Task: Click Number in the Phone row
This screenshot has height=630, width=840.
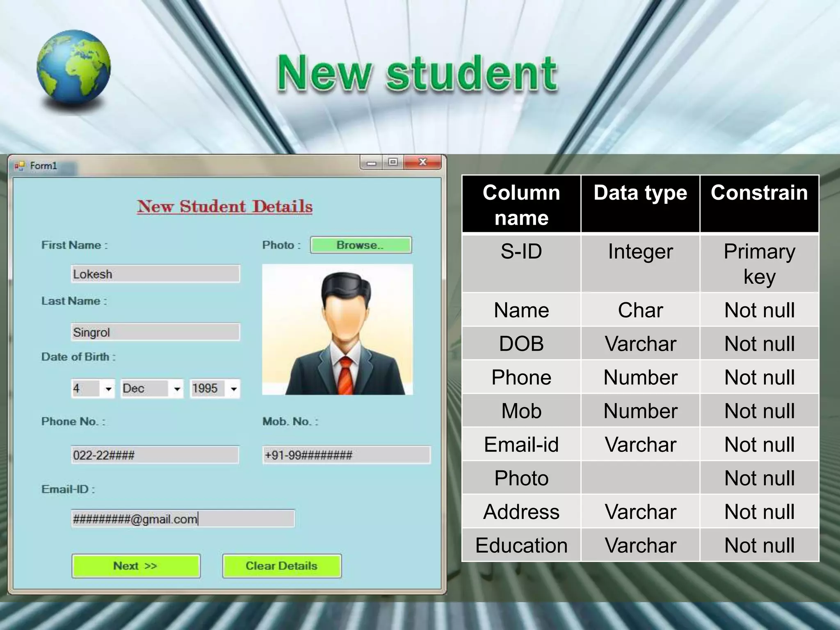Action: click(x=640, y=377)
